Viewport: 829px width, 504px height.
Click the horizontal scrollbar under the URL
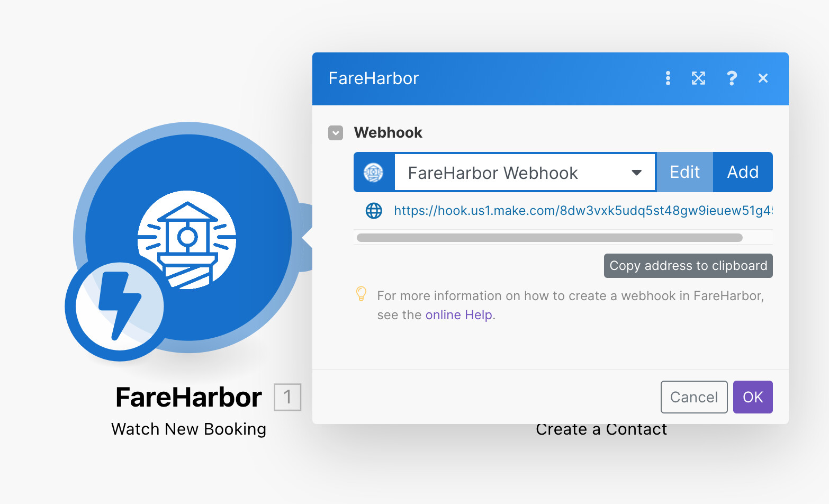tap(549, 238)
